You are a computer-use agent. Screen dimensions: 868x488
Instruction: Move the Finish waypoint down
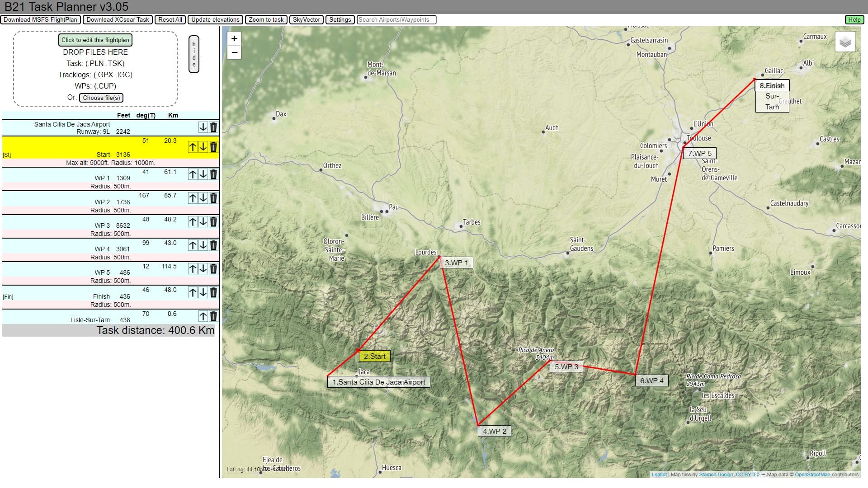coord(203,292)
